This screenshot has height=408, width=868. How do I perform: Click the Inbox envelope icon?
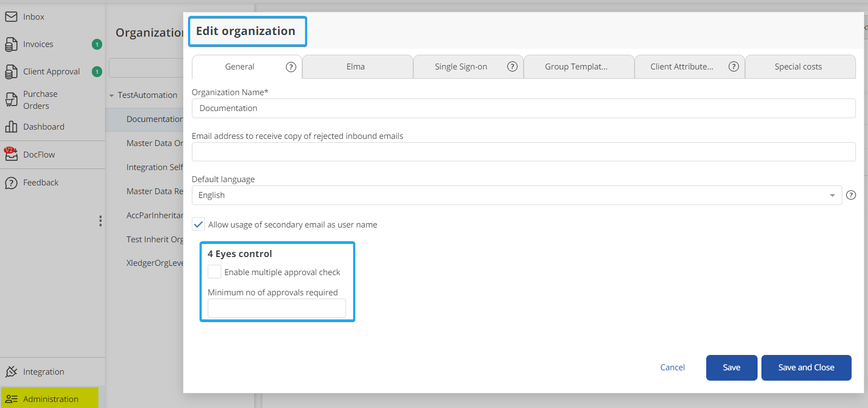click(x=11, y=17)
